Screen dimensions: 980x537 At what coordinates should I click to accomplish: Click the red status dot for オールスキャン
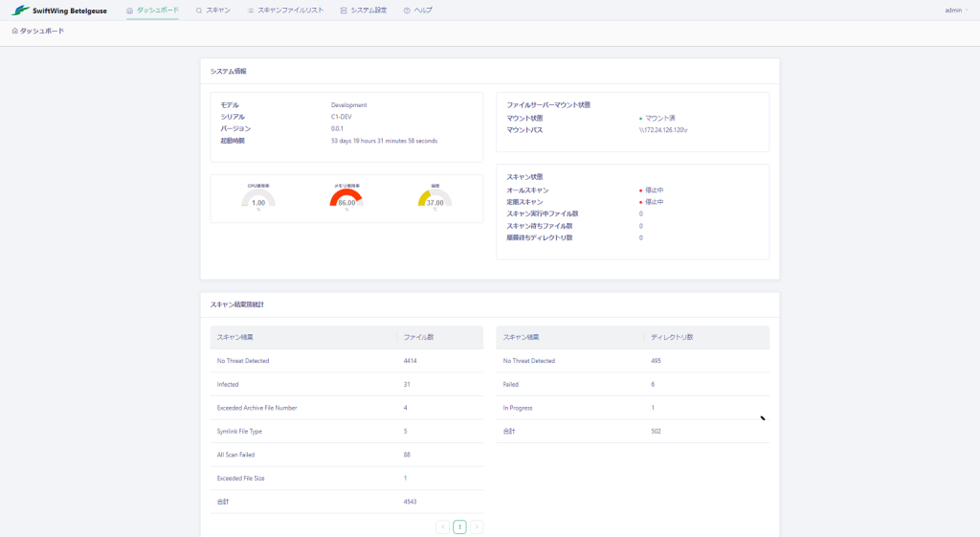point(640,190)
